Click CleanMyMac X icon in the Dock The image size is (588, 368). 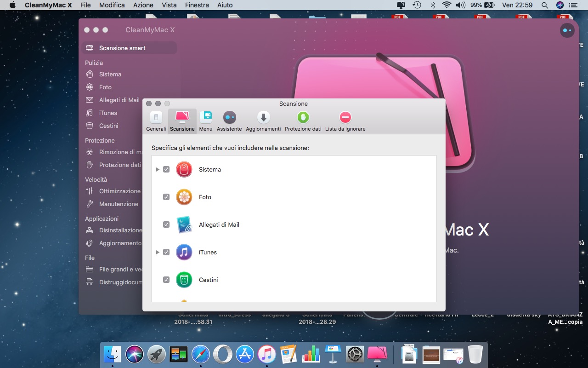point(377,354)
